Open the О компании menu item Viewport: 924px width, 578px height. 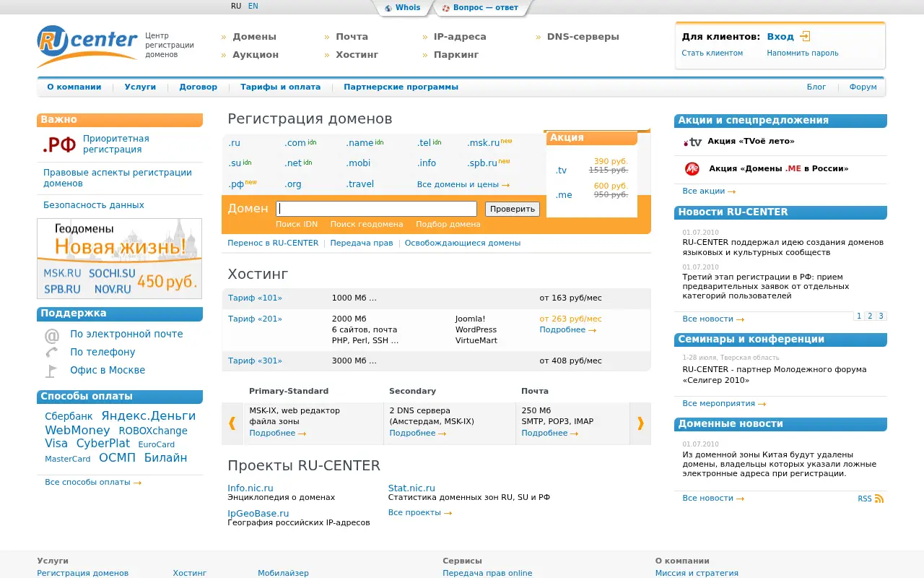pos(74,87)
